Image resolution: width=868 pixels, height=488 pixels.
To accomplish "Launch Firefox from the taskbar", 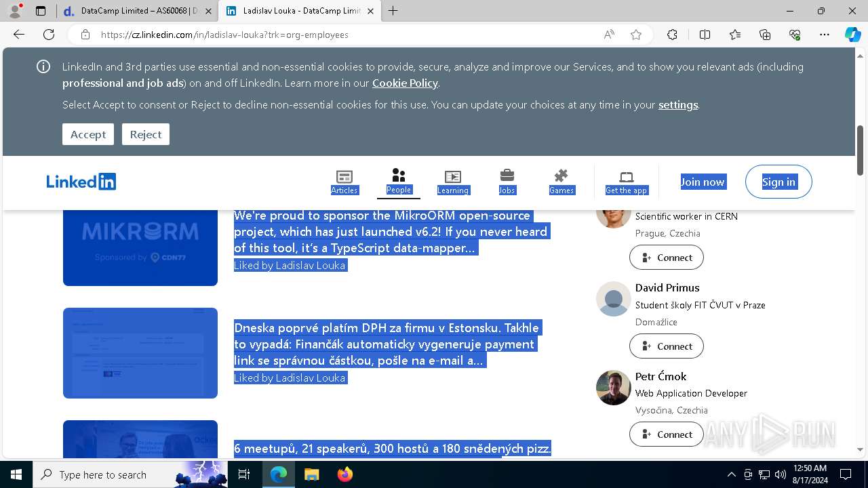I will tap(345, 474).
